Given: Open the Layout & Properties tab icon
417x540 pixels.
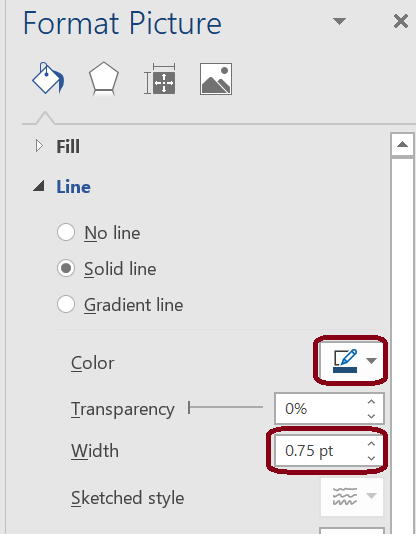Looking at the screenshot, I should (x=160, y=79).
